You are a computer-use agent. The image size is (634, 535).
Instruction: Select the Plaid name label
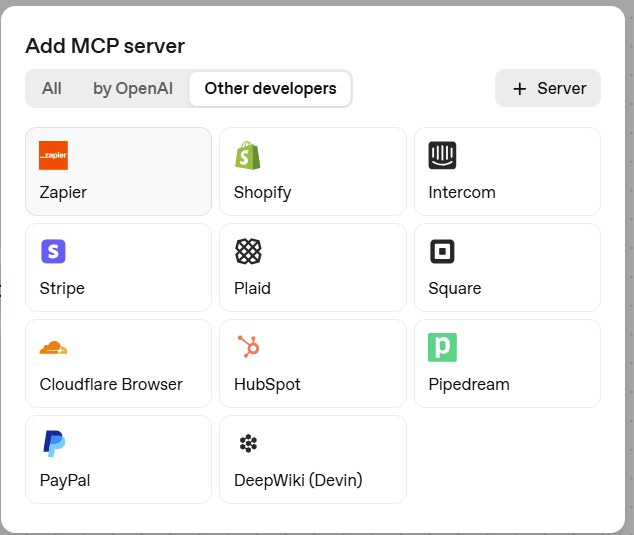(x=252, y=288)
